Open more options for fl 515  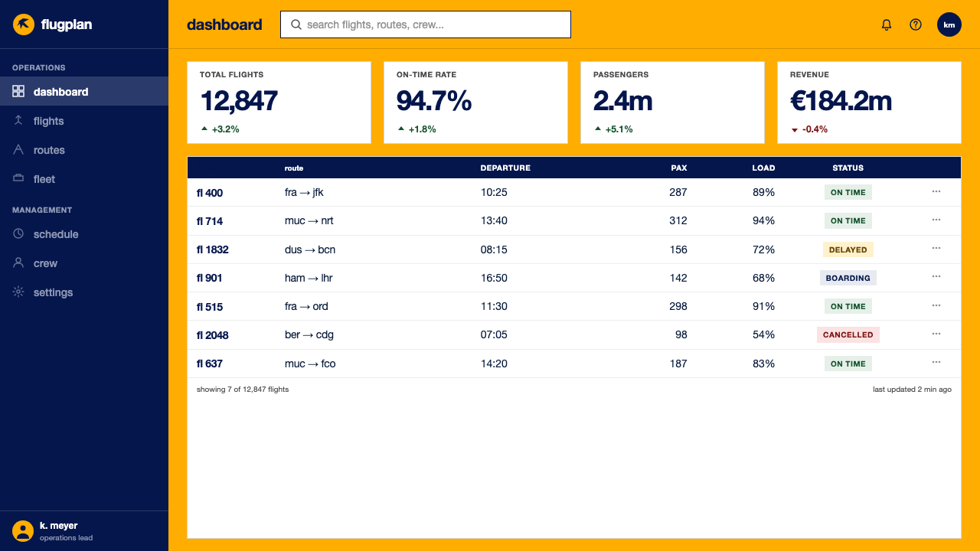936,305
